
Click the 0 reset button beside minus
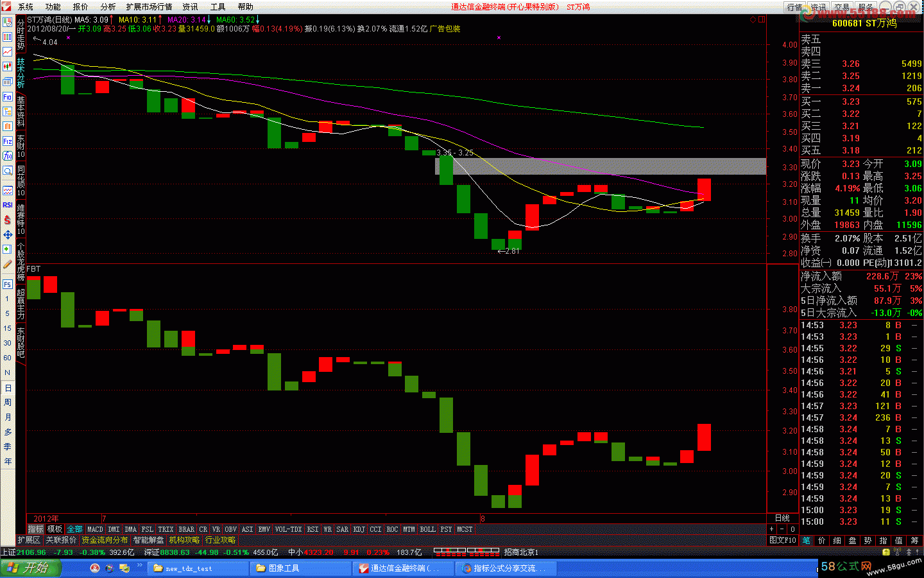pyautogui.click(x=793, y=529)
